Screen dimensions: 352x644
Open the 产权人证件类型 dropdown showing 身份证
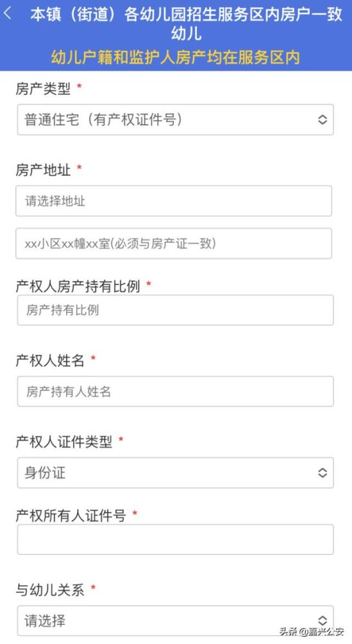[x=176, y=473]
